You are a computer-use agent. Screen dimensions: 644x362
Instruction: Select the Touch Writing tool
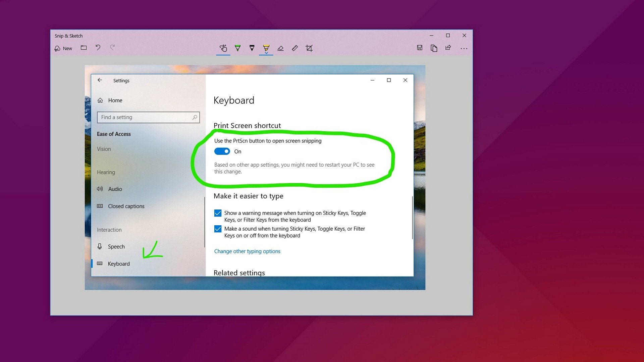click(223, 48)
